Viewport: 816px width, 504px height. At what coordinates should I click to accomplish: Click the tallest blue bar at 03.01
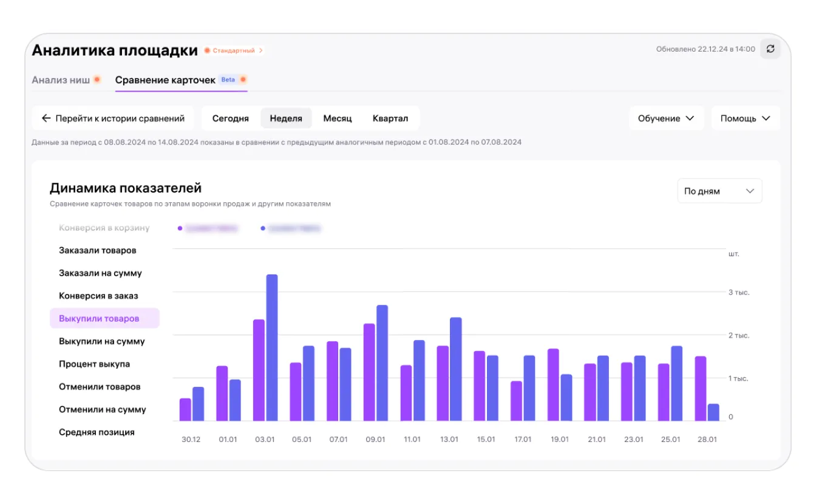coord(272,347)
